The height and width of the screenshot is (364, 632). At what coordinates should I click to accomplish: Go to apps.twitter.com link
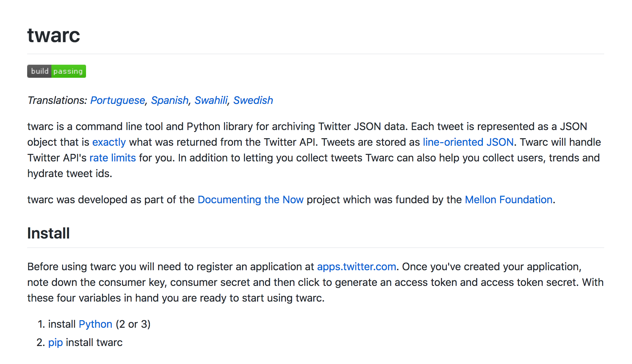356,267
